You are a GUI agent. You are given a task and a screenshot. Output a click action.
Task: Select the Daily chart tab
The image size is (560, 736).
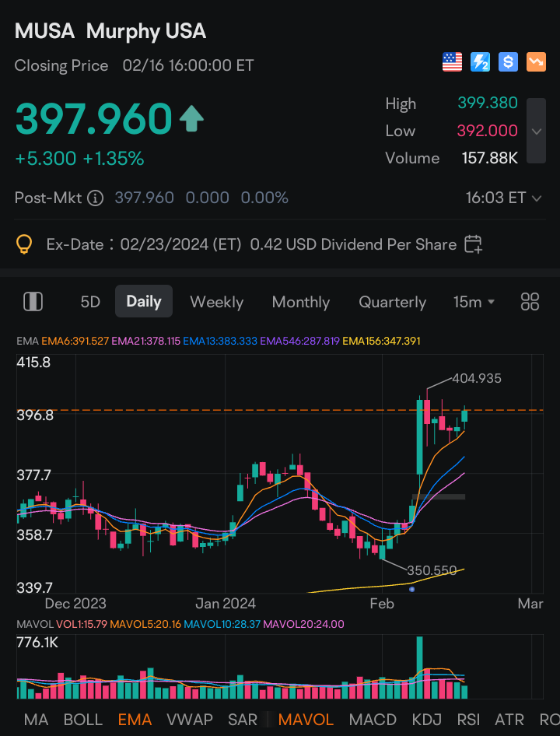coord(144,301)
